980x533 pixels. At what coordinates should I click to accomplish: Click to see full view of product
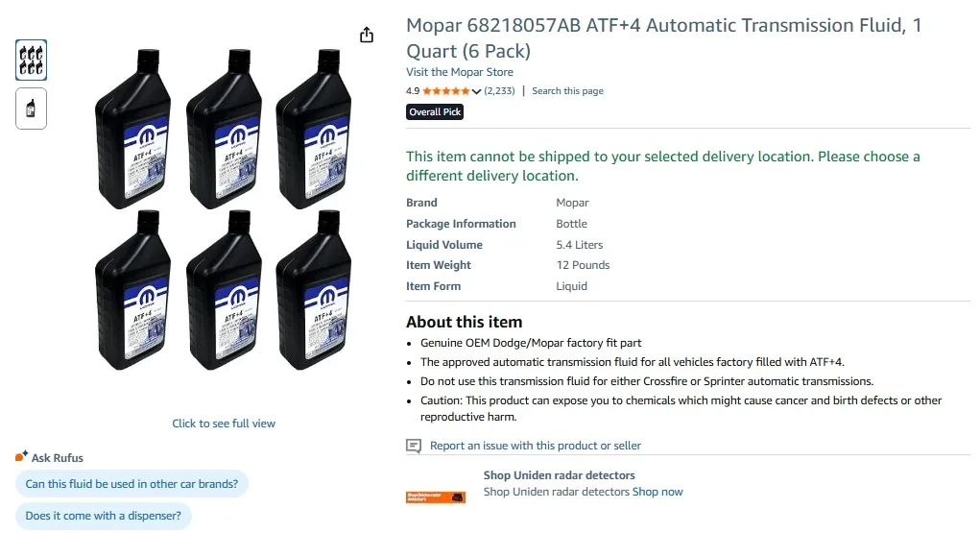pyautogui.click(x=224, y=424)
